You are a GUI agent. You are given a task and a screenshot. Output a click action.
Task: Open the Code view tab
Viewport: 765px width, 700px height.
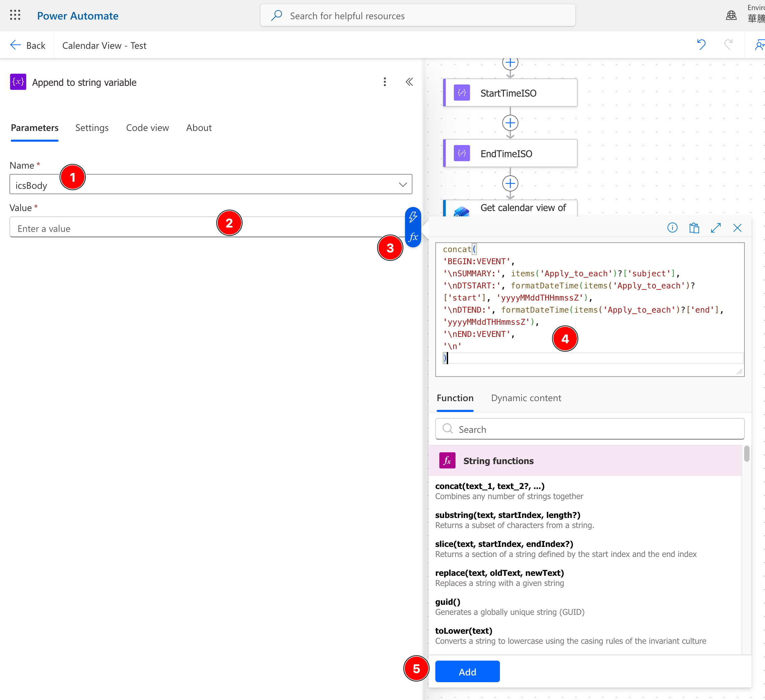pyautogui.click(x=147, y=128)
